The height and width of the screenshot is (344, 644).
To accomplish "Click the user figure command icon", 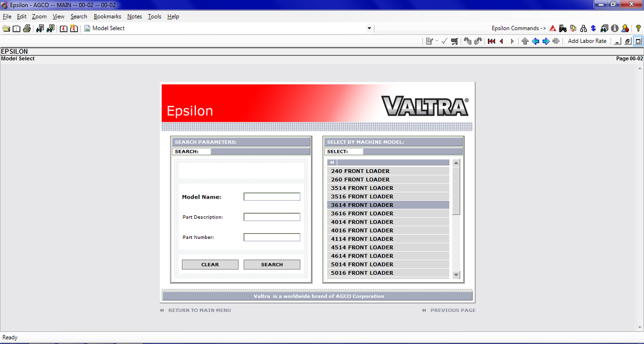I will pos(625,29).
